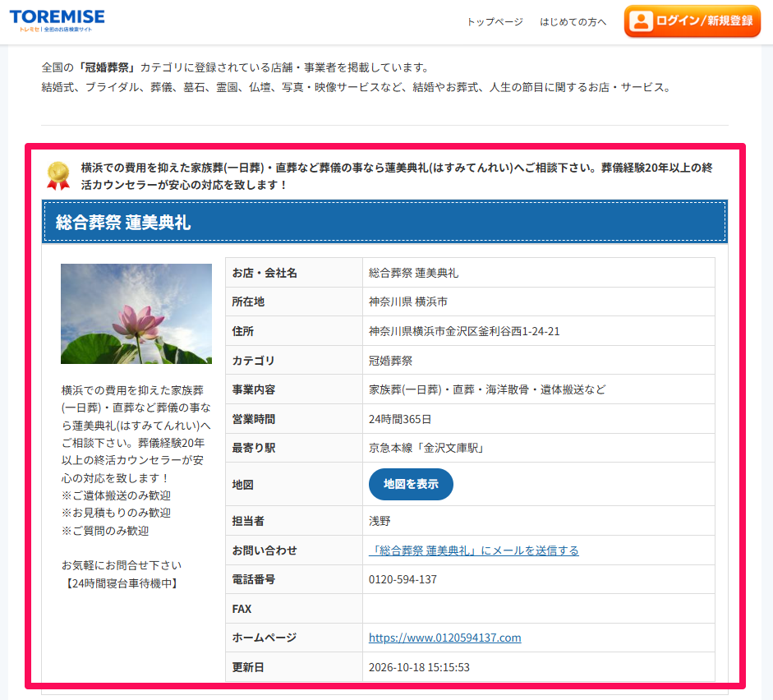This screenshot has width=773, height=700.
Task: Select the address 神奈川県横浜市金沢区釜利谷西1-24-21
Action: point(464,331)
